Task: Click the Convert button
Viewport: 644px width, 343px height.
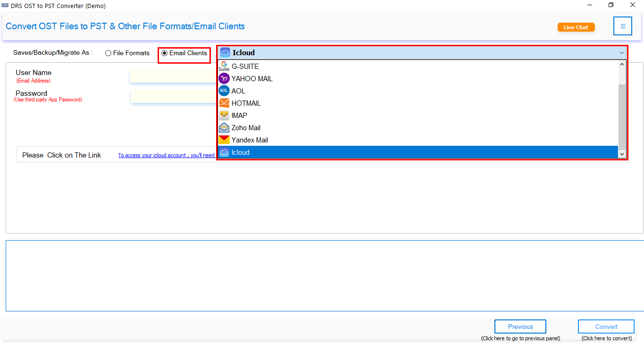Action: pos(606,326)
